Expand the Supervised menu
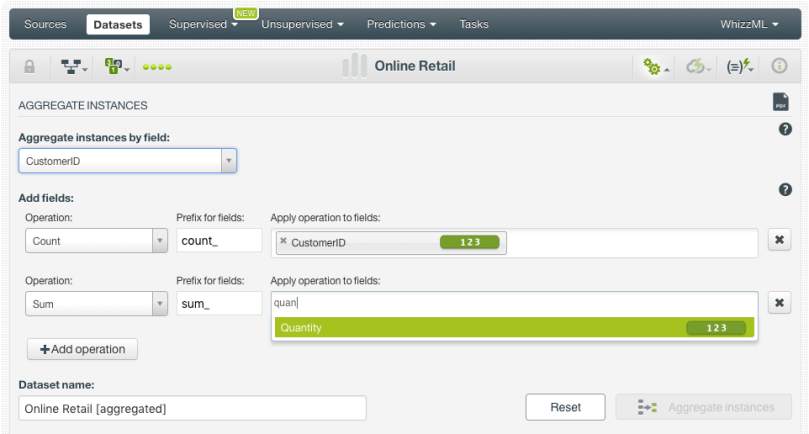This screenshot has height=434, width=809. [x=203, y=24]
